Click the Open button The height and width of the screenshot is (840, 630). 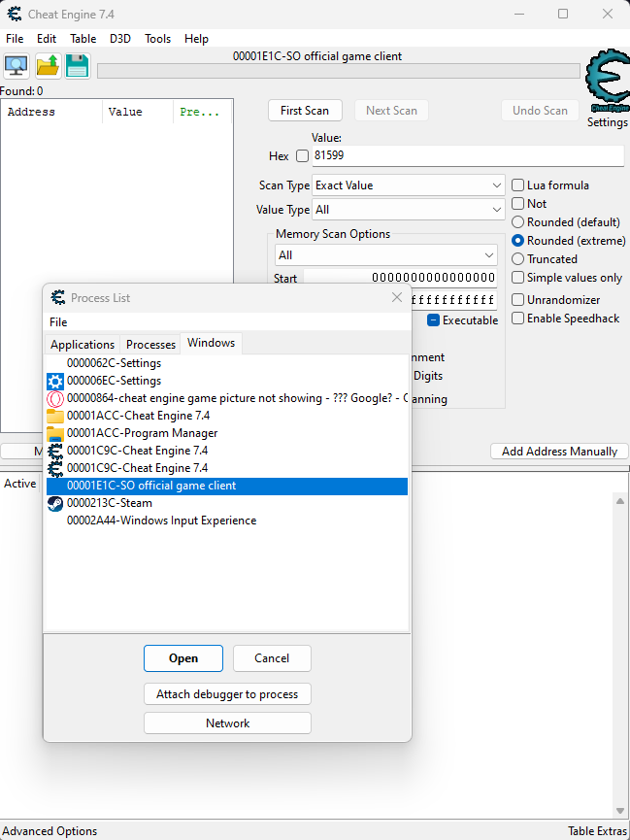click(183, 657)
